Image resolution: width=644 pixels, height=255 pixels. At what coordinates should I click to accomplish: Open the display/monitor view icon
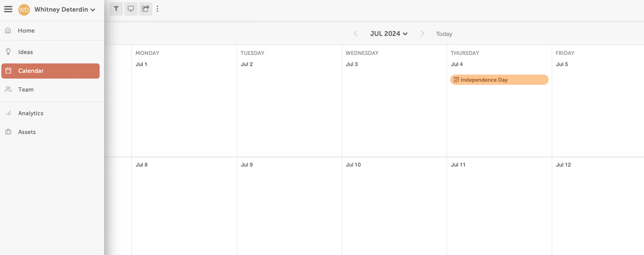[x=130, y=9]
